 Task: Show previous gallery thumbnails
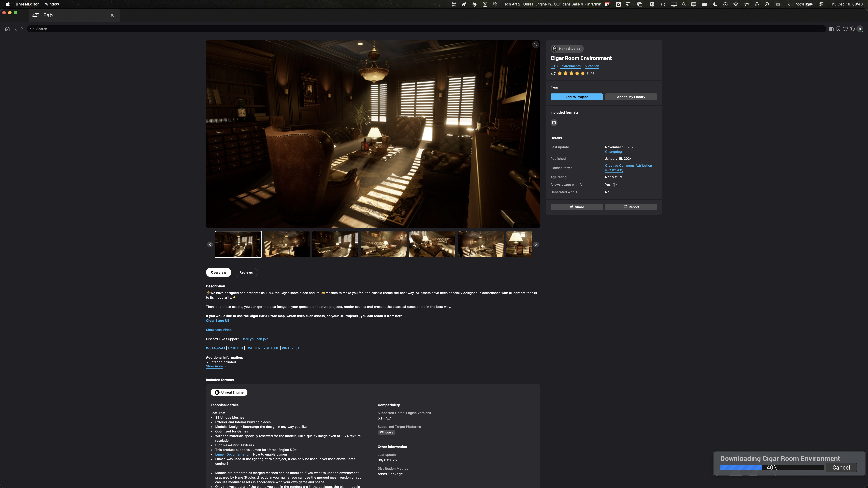tap(210, 245)
